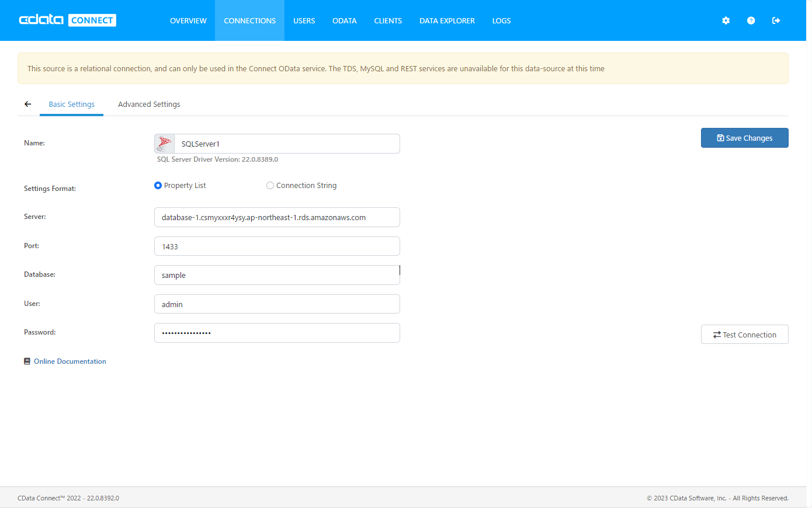This screenshot has height=508, width=812.
Task: Click the help question mark icon
Action: (x=751, y=20)
